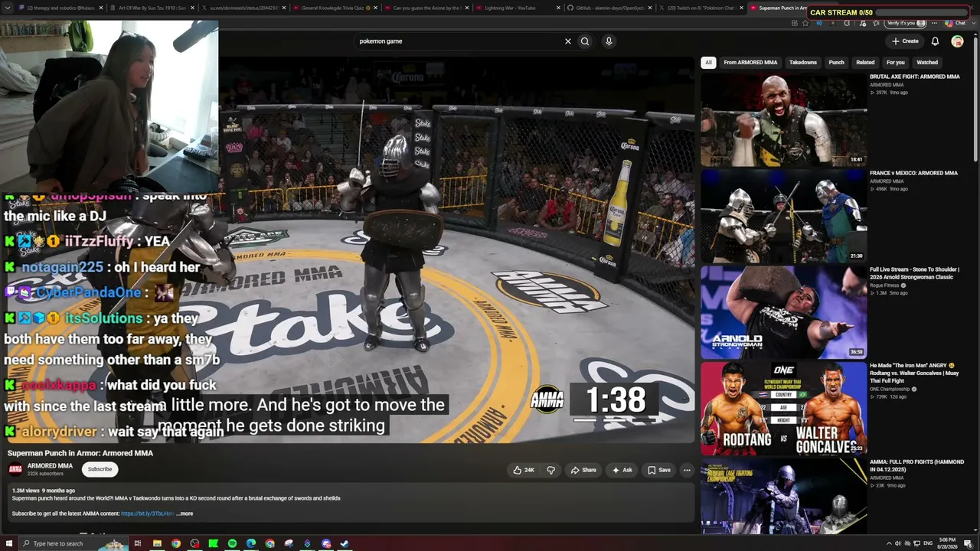
Task: Open Microsoft Edge from the taskbar
Action: pos(251,543)
